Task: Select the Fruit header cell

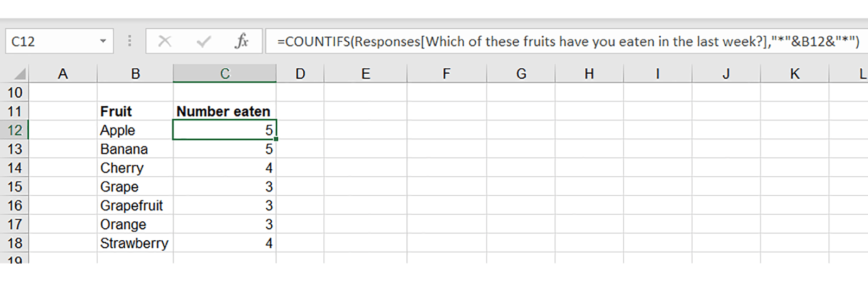Action: [135, 111]
